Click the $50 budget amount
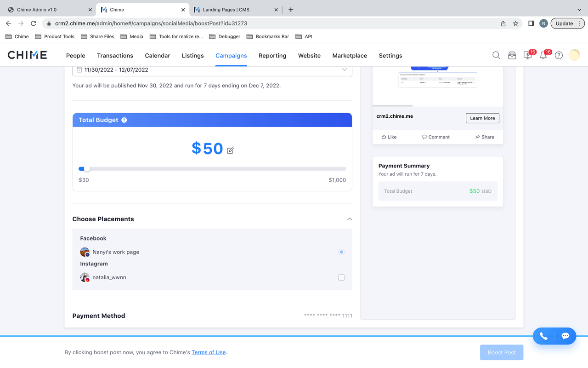 tap(207, 149)
